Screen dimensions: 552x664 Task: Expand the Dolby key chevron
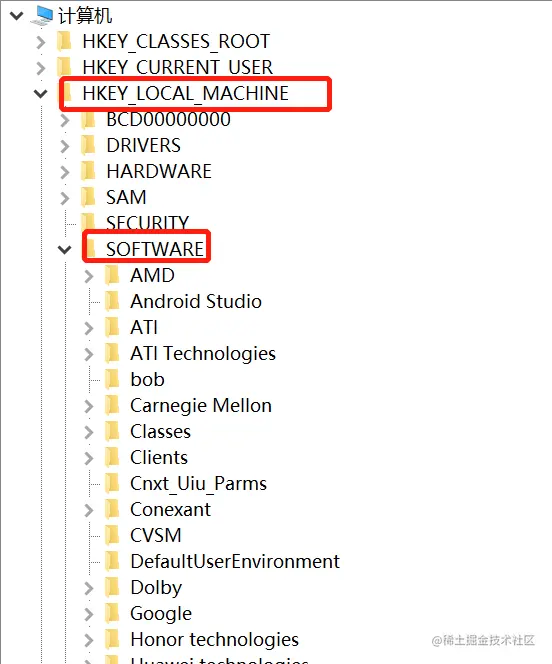89,588
